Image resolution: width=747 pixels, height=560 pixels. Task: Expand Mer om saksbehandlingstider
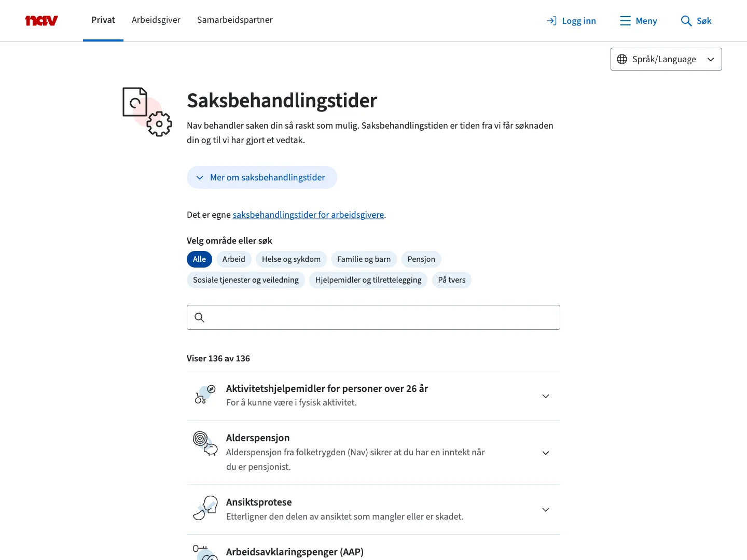pyautogui.click(x=262, y=177)
